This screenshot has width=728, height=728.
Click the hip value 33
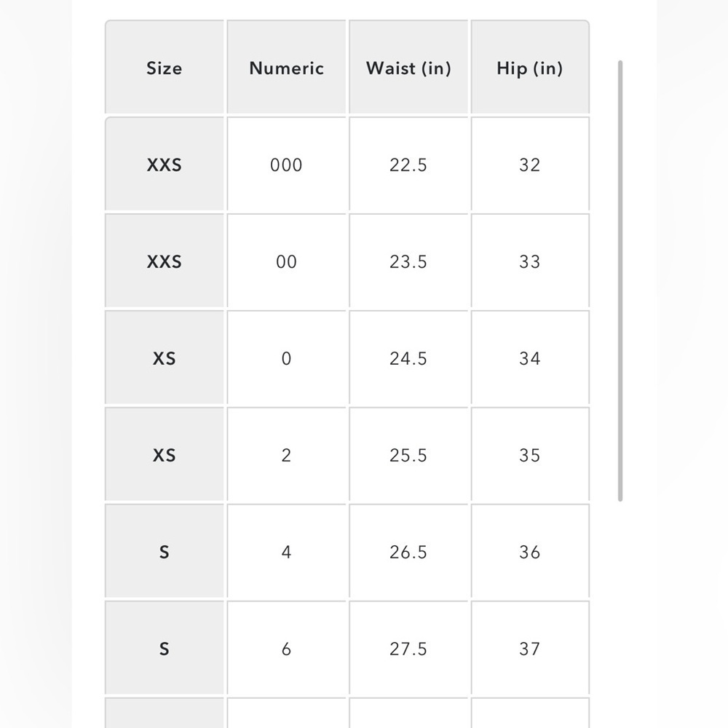530,261
